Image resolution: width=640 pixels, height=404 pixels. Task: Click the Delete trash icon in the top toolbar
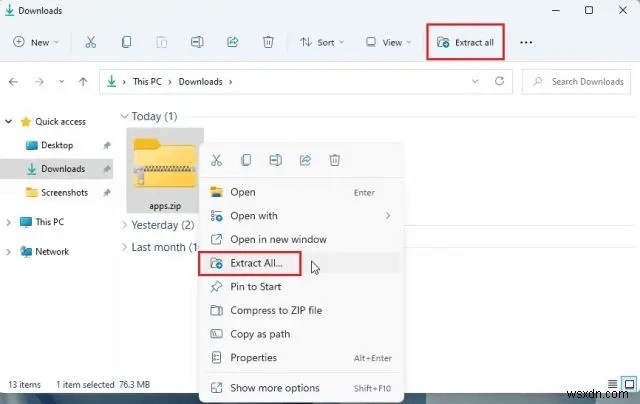click(x=268, y=42)
